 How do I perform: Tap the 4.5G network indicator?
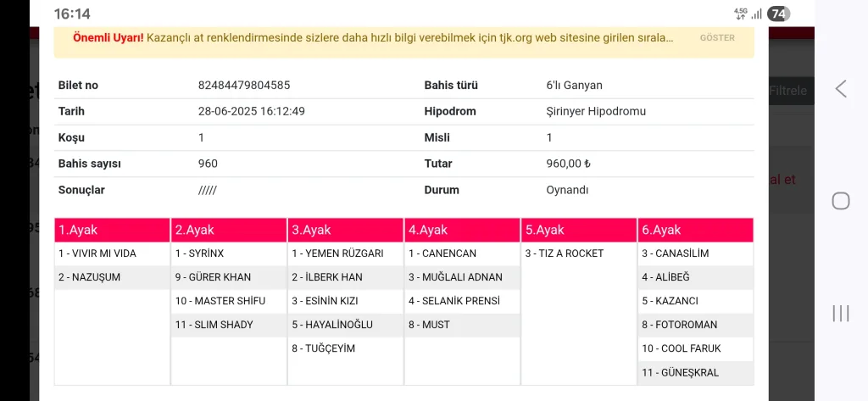click(x=740, y=14)
